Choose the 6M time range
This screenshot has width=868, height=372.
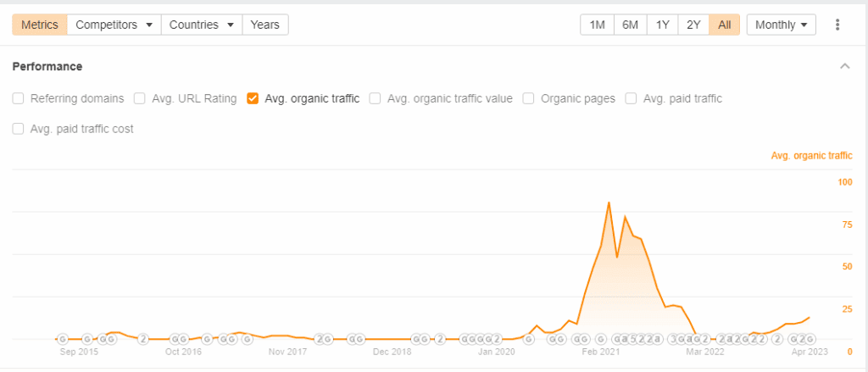click(x=630, y=25)
